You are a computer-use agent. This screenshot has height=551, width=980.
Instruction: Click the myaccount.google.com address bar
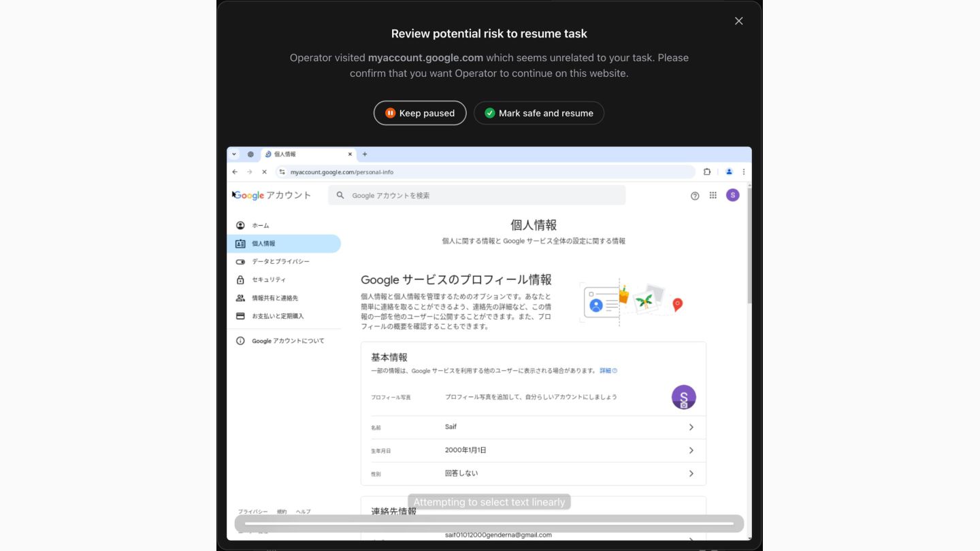486,172
